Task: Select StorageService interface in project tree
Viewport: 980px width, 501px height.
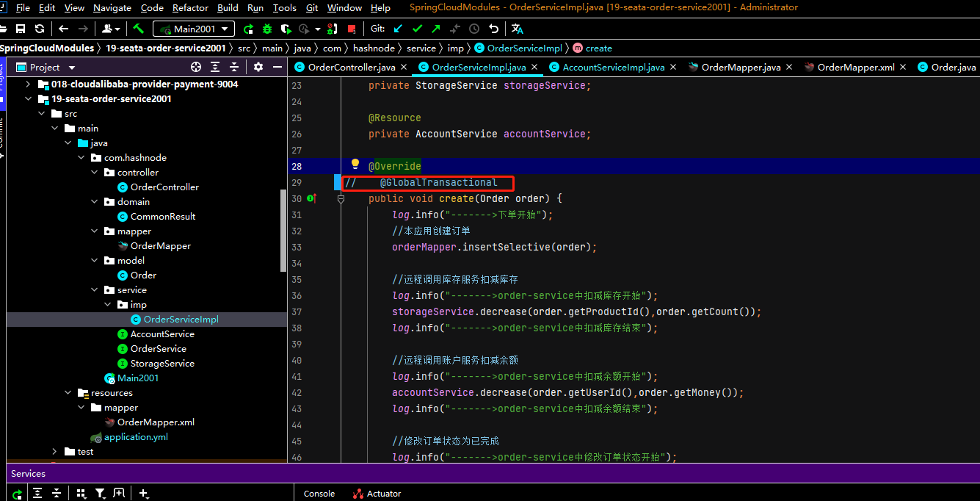Action: pyautogui.click(x=162, y=364)
